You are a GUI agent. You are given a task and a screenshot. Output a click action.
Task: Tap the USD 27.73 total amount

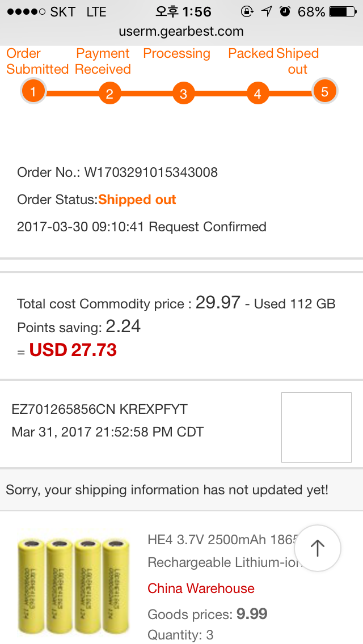click(x=73, y=350)
